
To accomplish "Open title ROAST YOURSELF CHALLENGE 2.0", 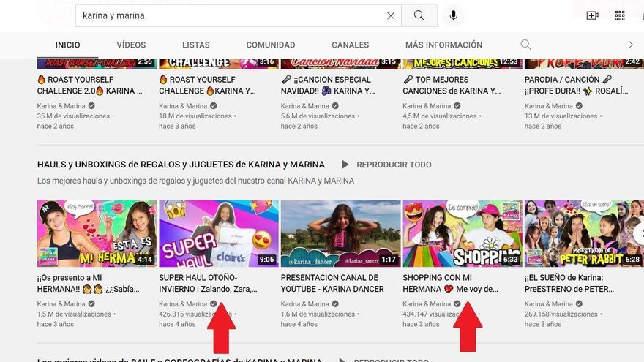I will [89, 85].
